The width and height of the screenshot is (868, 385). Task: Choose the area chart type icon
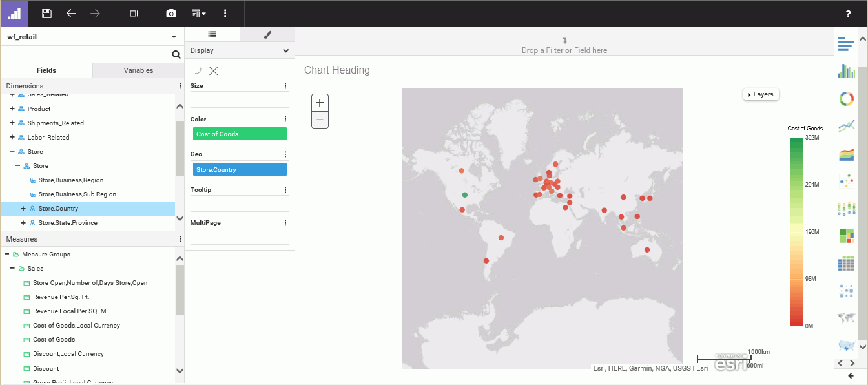pyautogui.click(x=846, y=154)
